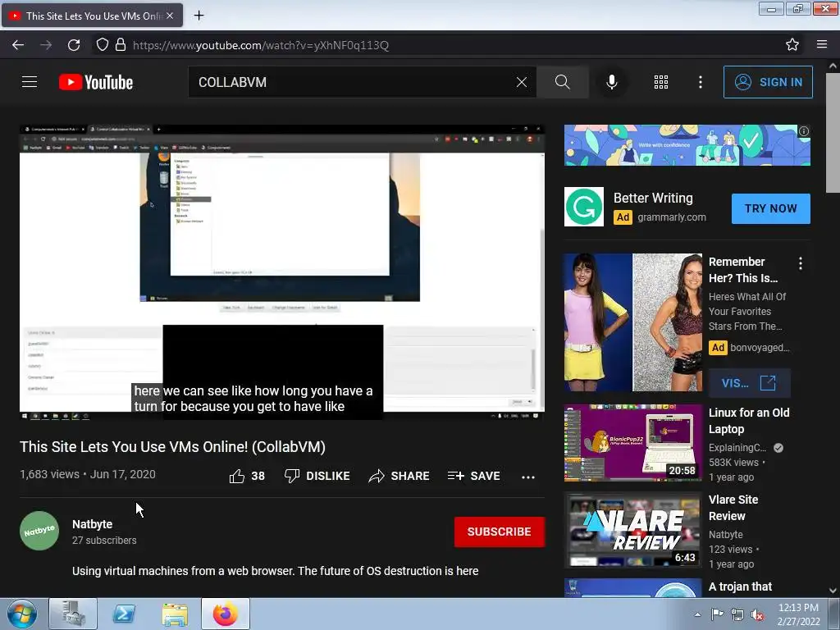Open Linux for an Old Laptop thumbnail
This screenshot has width=840, height=630.
point(632,443)
